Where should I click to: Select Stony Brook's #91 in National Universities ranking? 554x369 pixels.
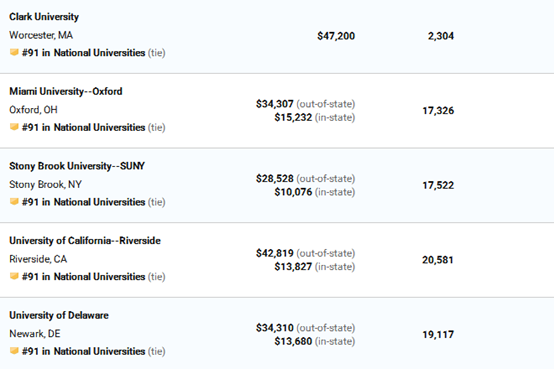coord(83,202)
